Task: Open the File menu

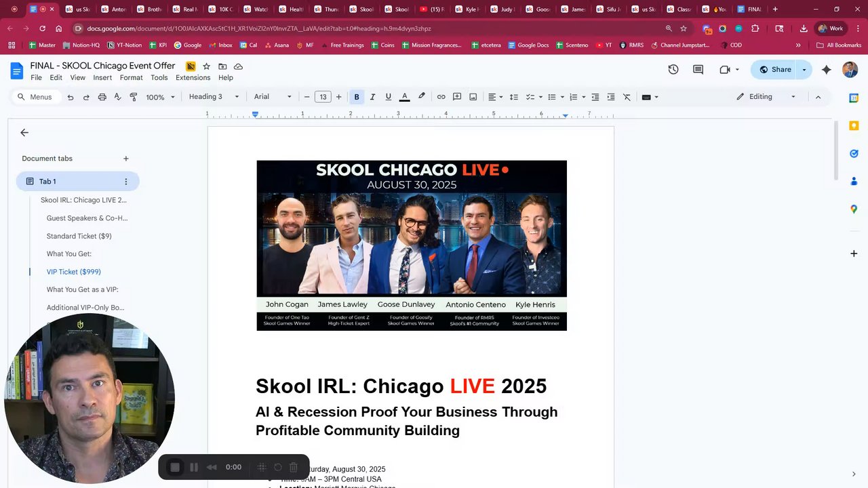Action: [36, 77]
